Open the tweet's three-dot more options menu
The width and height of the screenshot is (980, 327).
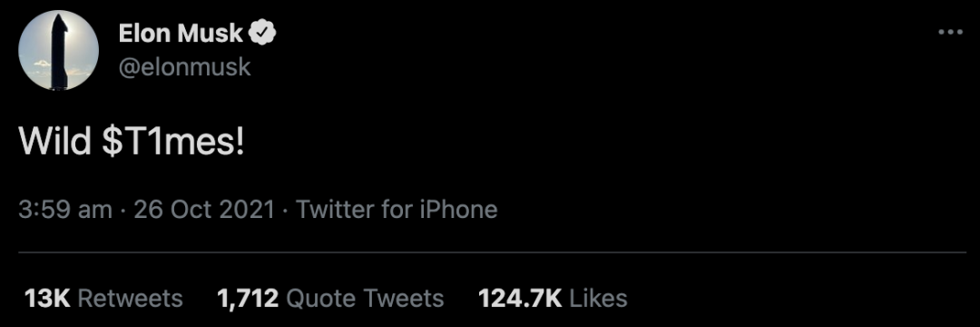[951, 32]
